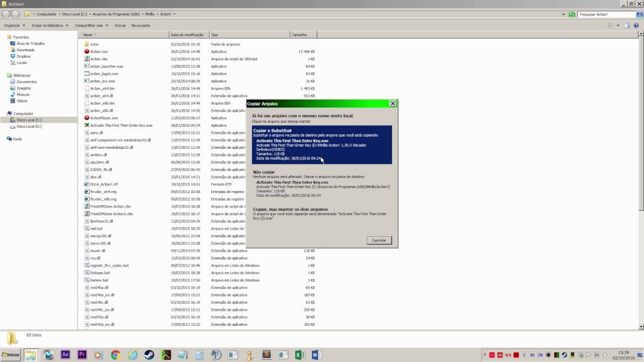
Task: Open Incluir na biblioteca dropdown
Action: pyautogui.click(x=49, y=25)
